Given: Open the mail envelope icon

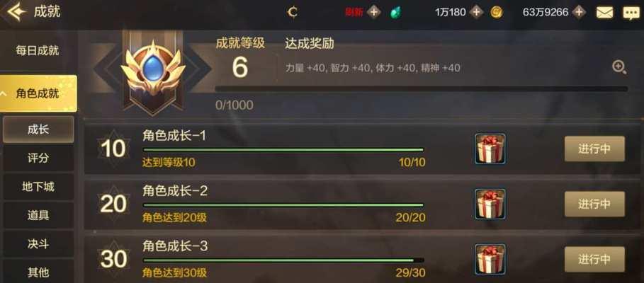Looking at the screenshot, I should point(604,12).
